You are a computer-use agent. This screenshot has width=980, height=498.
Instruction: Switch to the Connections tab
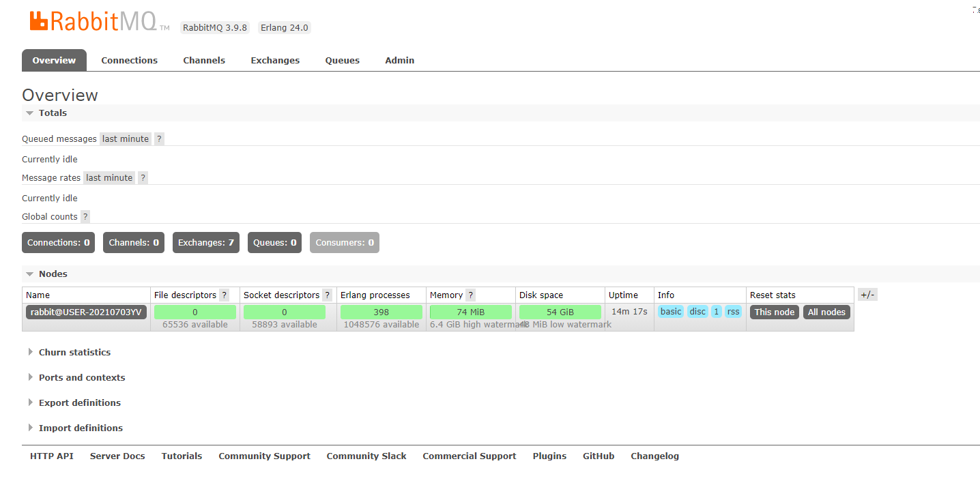tap(130, 60)
